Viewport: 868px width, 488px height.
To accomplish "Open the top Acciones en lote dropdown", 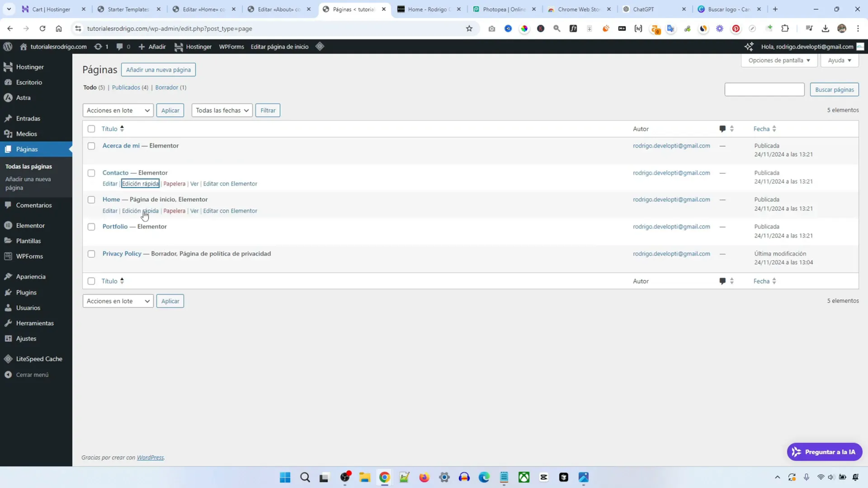I will pos(118,111).
